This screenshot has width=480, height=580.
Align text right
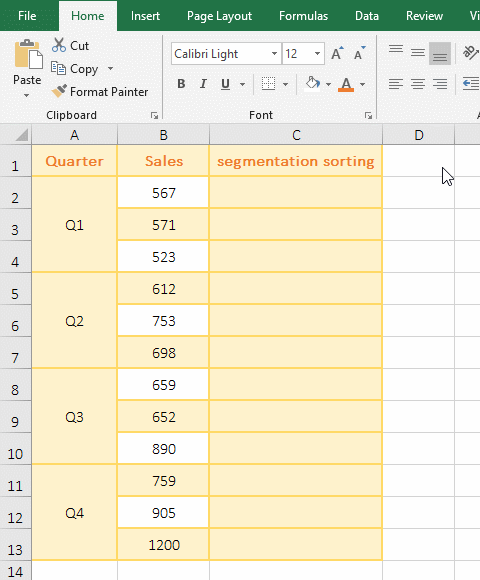coord(440,84)
